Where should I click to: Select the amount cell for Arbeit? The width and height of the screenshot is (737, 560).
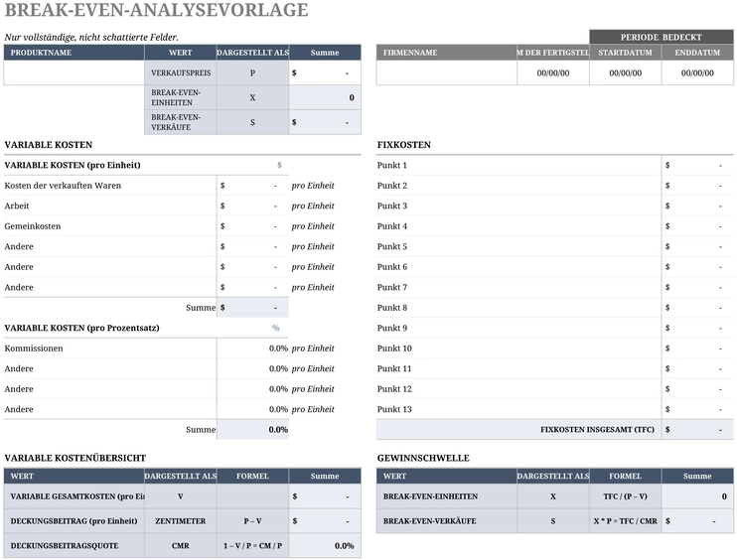(252, 206)
